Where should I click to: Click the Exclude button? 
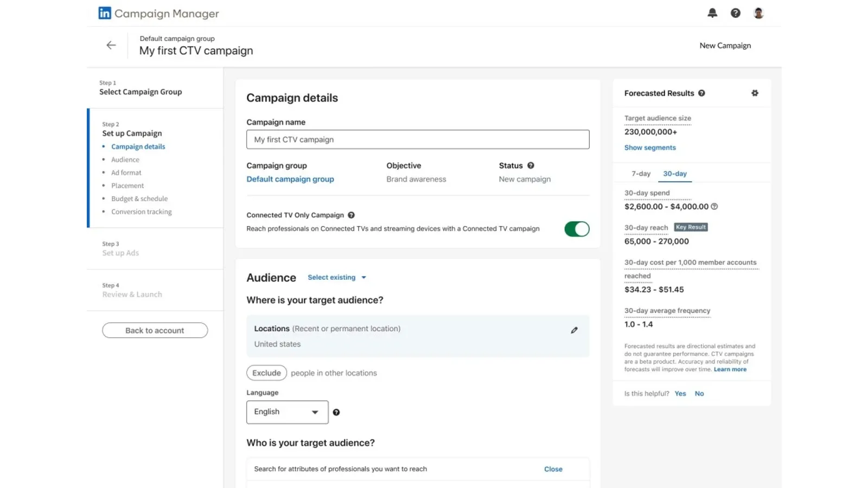(x=266, y=373)
